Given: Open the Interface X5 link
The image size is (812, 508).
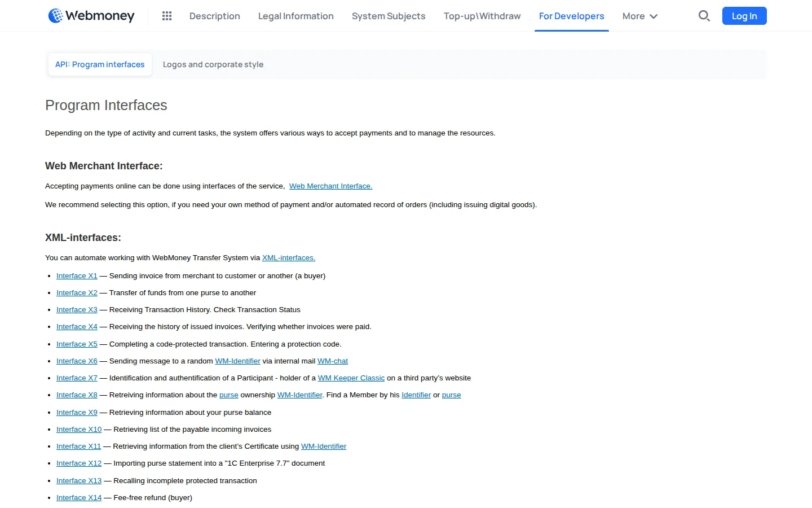Looking at the screenshot, I should click(77, 344).
